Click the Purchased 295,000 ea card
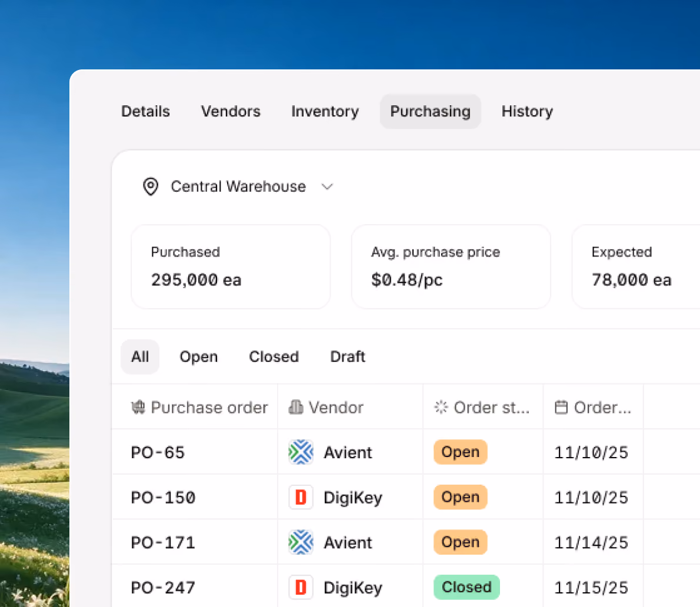700x607 pixels. 231,266
